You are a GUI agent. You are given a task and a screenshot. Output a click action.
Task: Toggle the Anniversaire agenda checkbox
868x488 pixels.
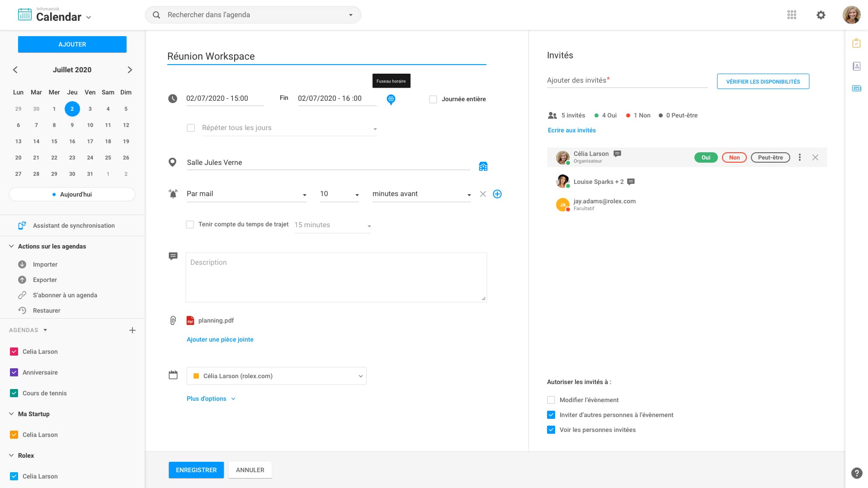click(14, 372)
